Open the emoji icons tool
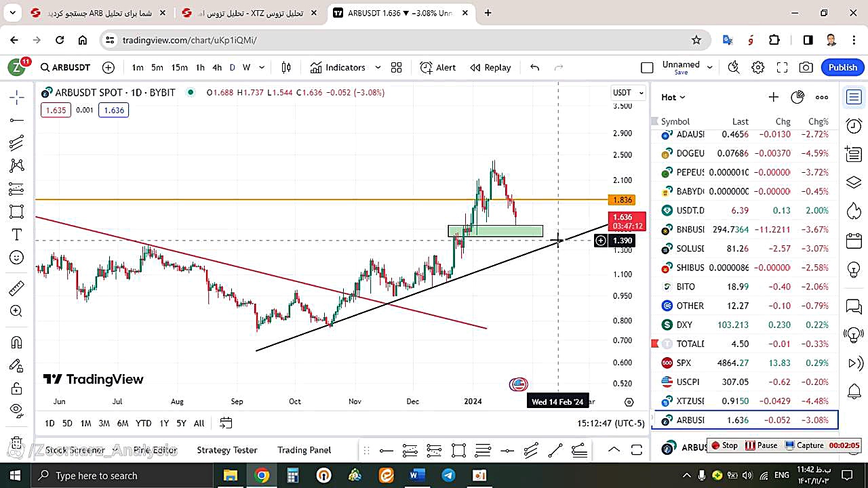 (x=17, y=258)
